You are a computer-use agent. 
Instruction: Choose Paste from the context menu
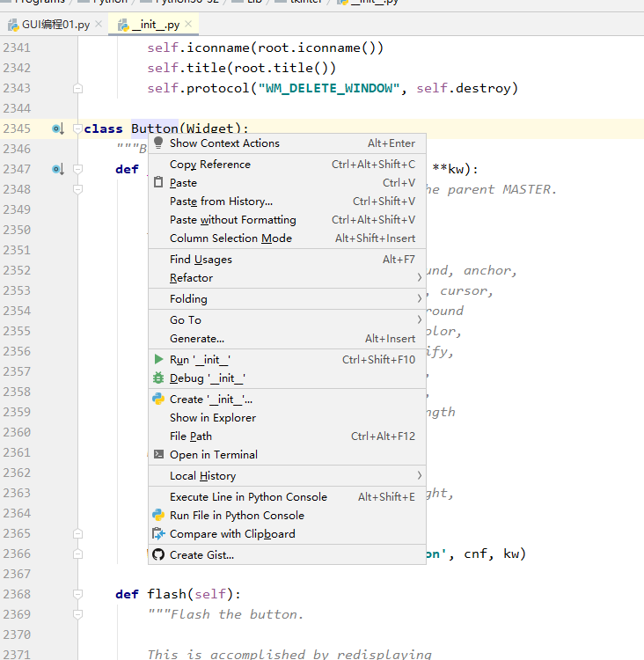(287, 183)
